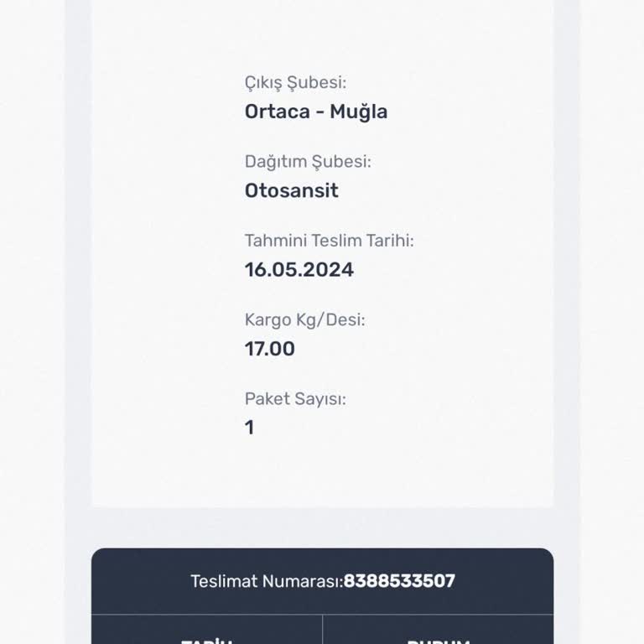This screenshot has height=644, width=644.
Task: Select the Ortaca - Muğla branch value
Action: click(x=316, y=112)
